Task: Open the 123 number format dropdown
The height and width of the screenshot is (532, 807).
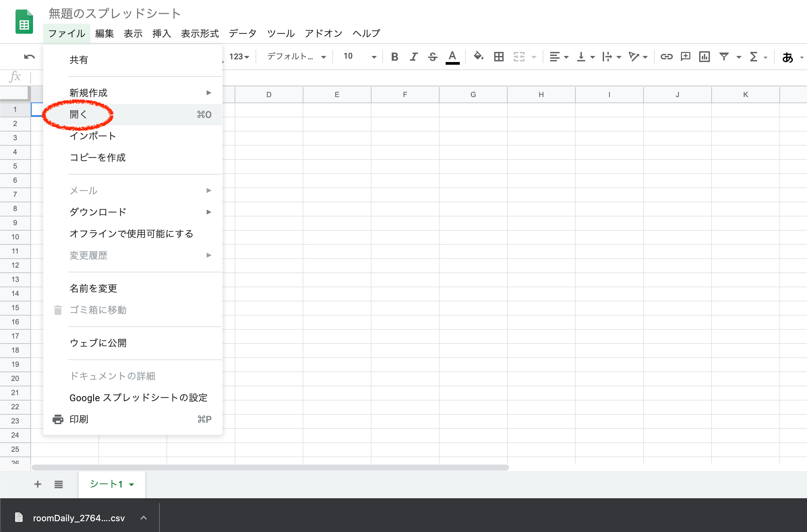Action: pyautogui.click(x=239, y=57)
